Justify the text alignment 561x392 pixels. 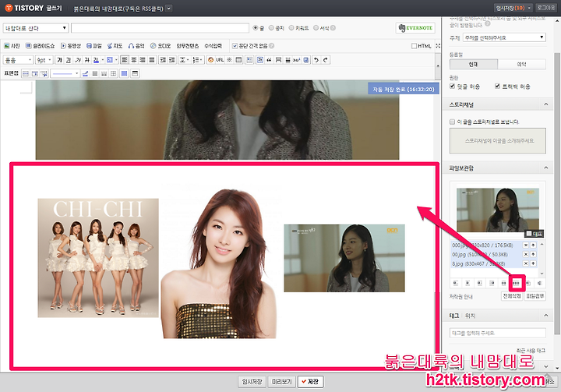(152, 60)
